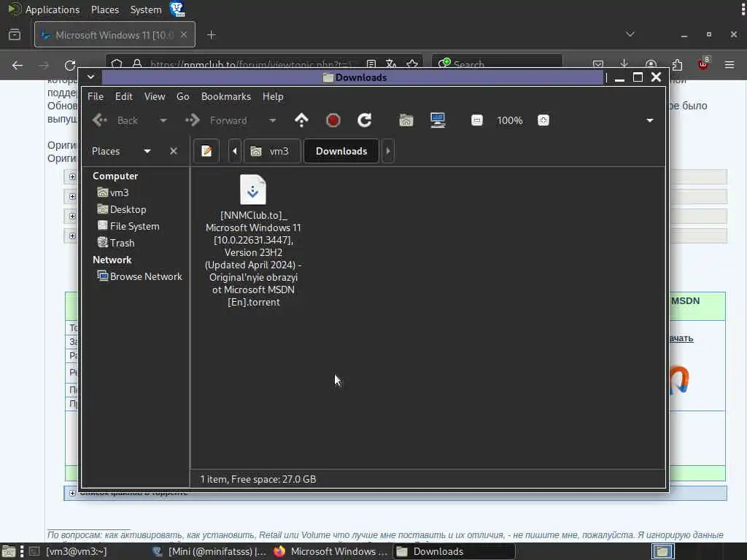Reload the Downloads folder view

pyautogui.click(x=365, y=120)
